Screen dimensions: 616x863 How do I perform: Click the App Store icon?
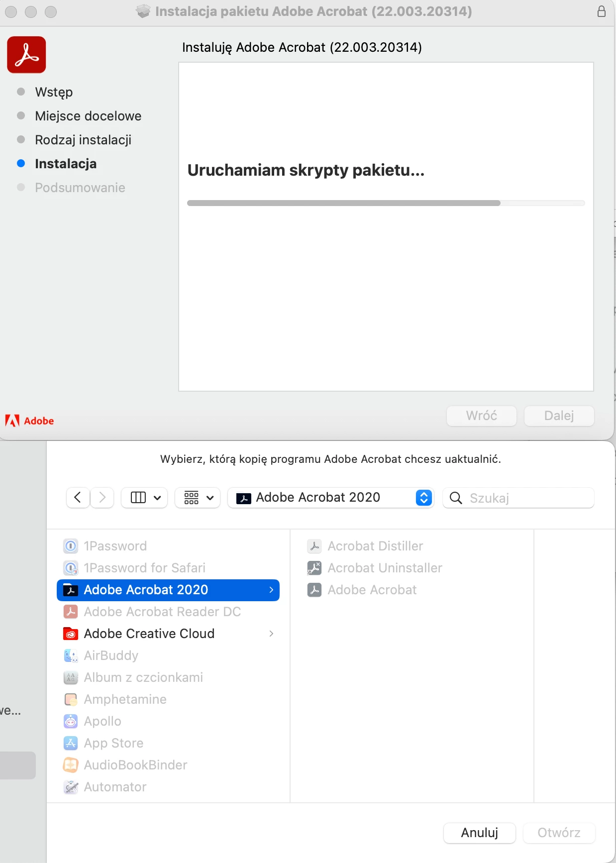coord(71,743)
